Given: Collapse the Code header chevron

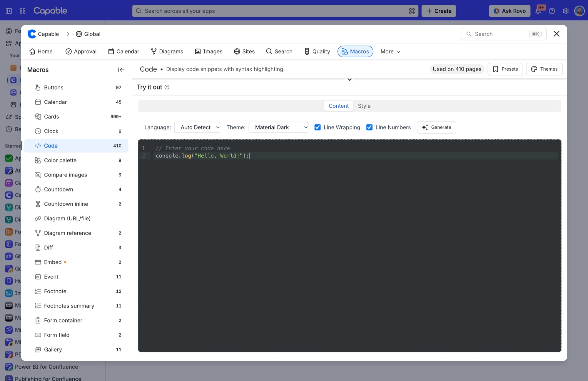Looking at the screenshot, I should coord(350,79).
